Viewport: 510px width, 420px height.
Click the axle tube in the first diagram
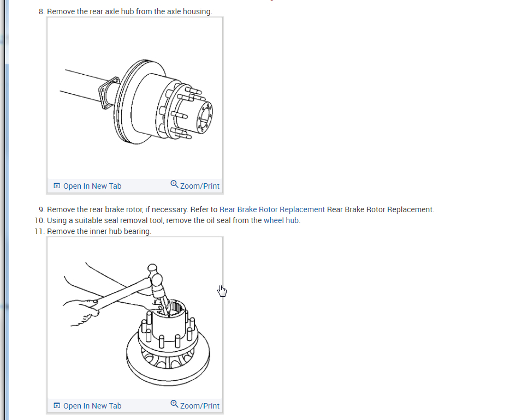point(83,85)
